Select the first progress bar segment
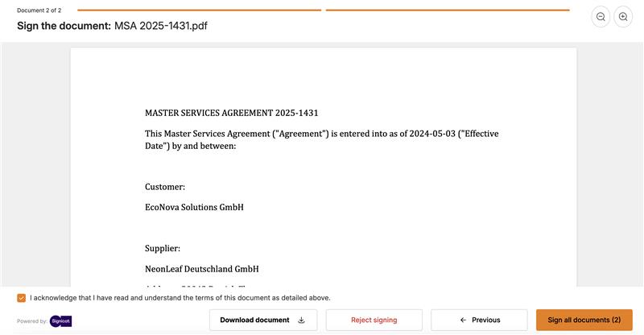644x335 pixels. coord(199,10)
